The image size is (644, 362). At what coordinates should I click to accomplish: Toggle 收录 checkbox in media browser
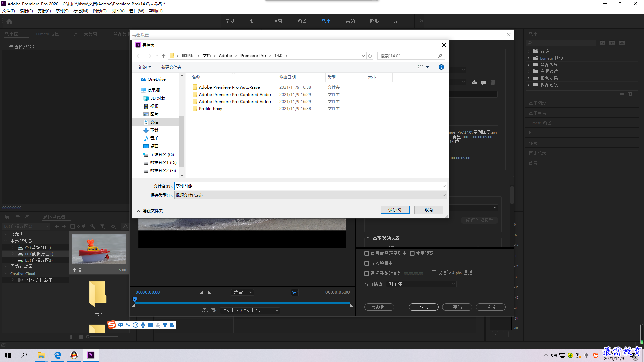pos(73,226)
